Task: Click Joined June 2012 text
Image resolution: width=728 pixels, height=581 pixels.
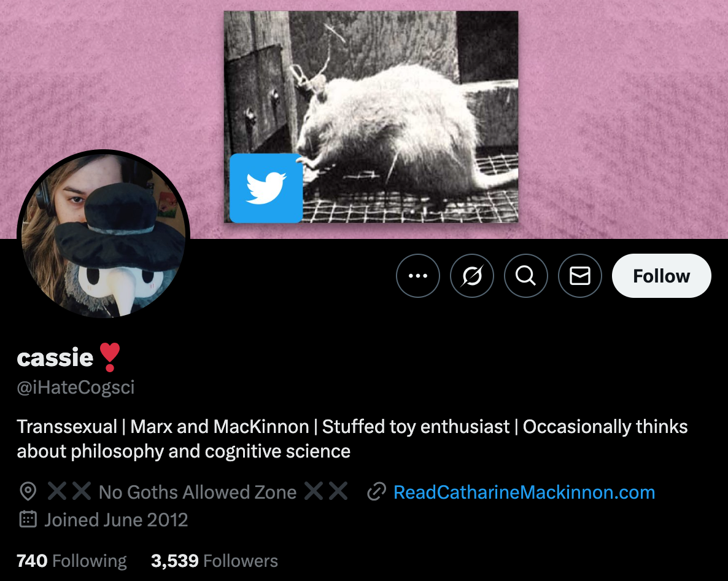Action: [x=116, y=520]
